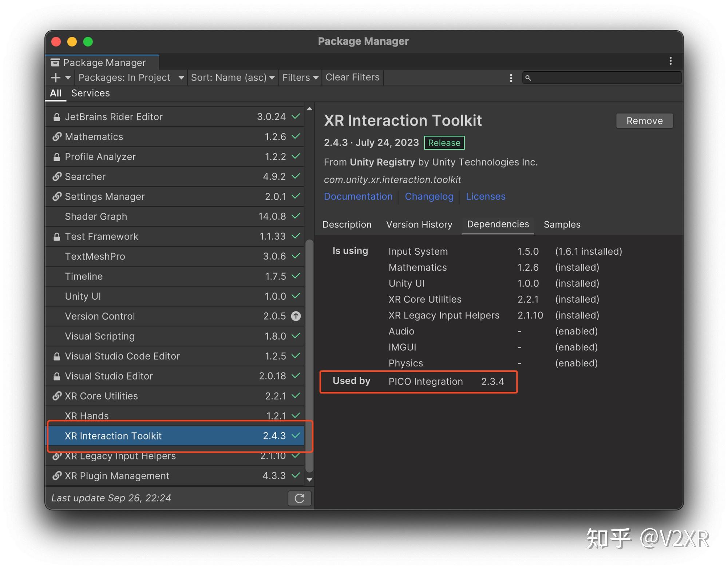Click the package search input field
Viewport: 728px width, 569px height.
pos(605,78)
